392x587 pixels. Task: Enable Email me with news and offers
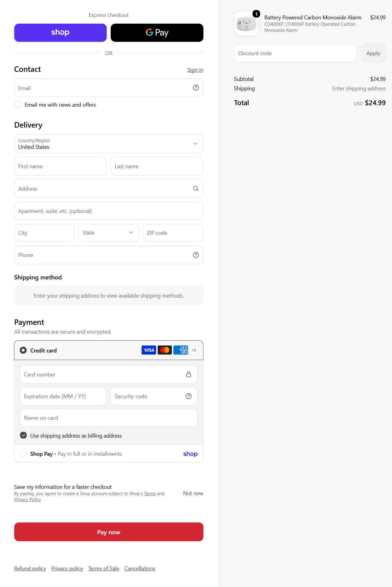[18, 104]
